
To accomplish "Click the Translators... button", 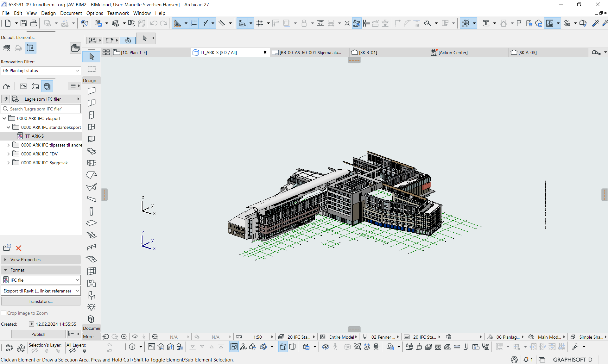I will (41, 301).
